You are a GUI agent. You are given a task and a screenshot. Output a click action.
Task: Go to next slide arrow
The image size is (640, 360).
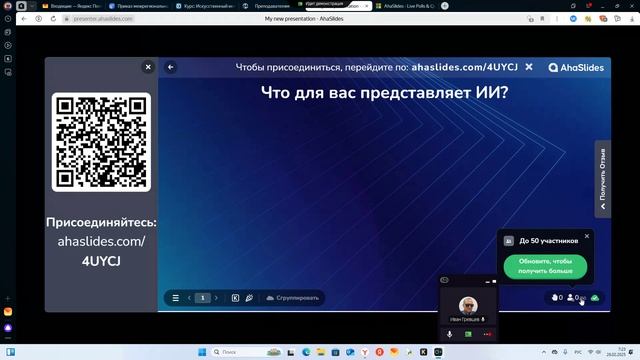(x=216, y=298)
